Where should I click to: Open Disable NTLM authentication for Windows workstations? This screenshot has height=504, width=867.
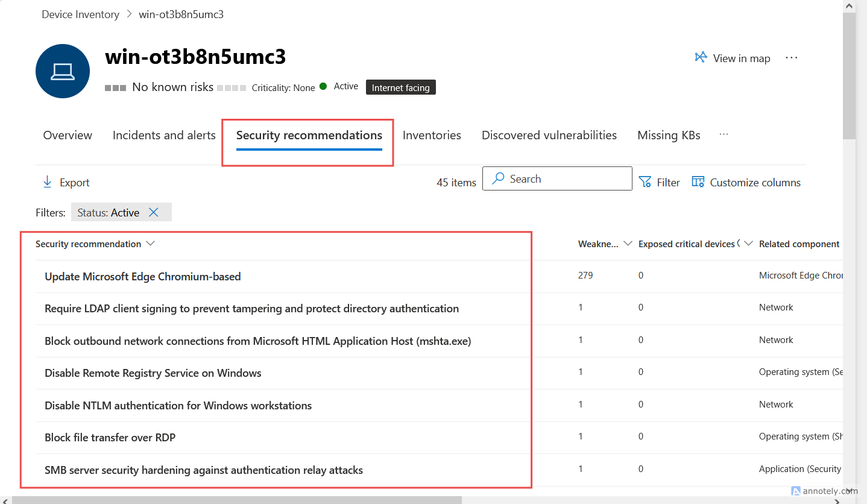coord(178,406)
